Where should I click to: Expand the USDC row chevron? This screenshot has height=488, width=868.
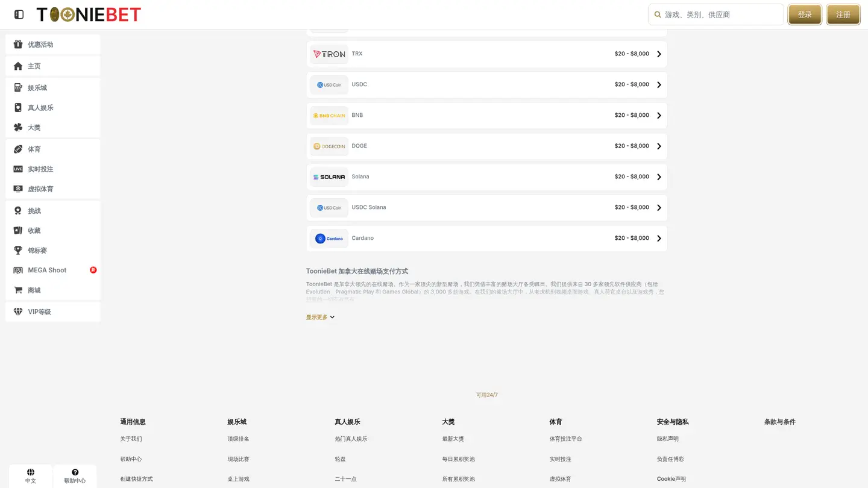[x=659, y=85]
